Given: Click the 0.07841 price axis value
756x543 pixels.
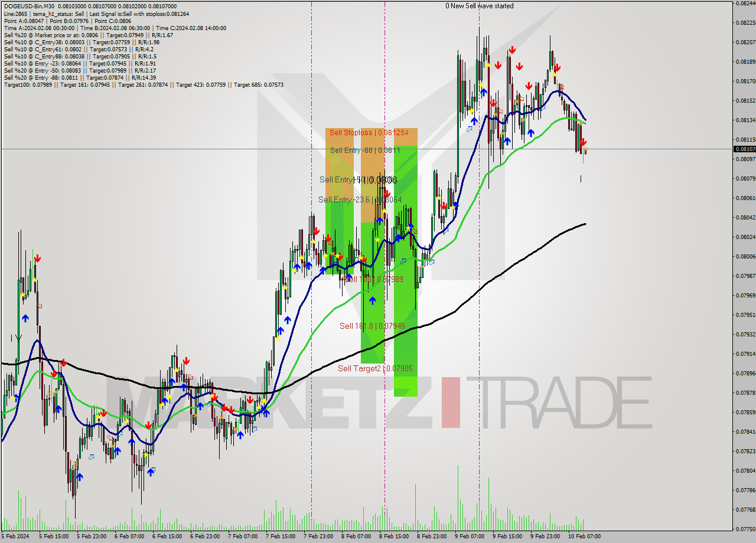Looking at the screenshot, I should pos(745,431).
